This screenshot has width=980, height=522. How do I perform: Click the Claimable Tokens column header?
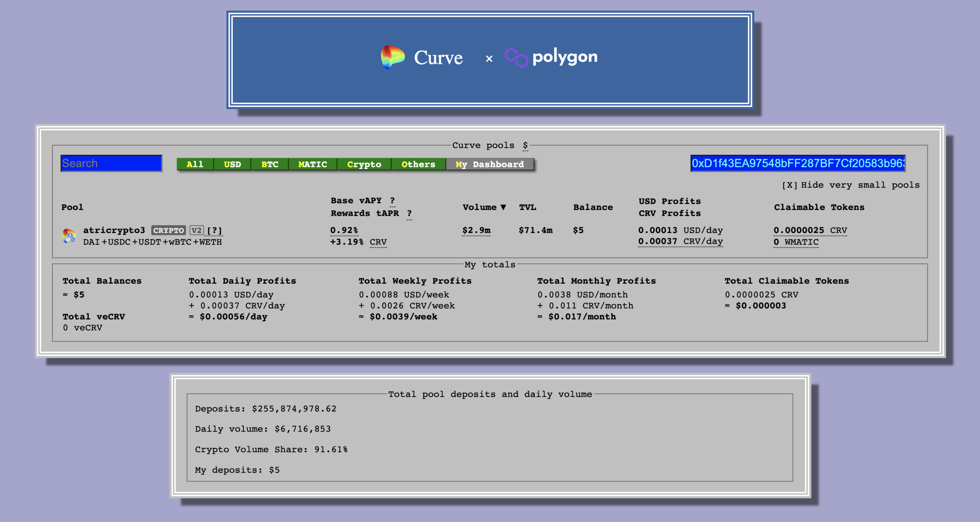point(819,207)
